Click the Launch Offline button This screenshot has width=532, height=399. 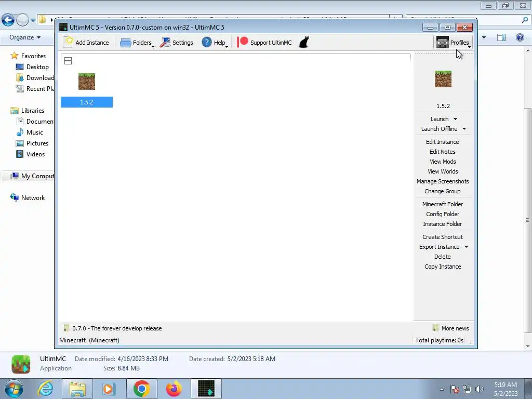439,129
